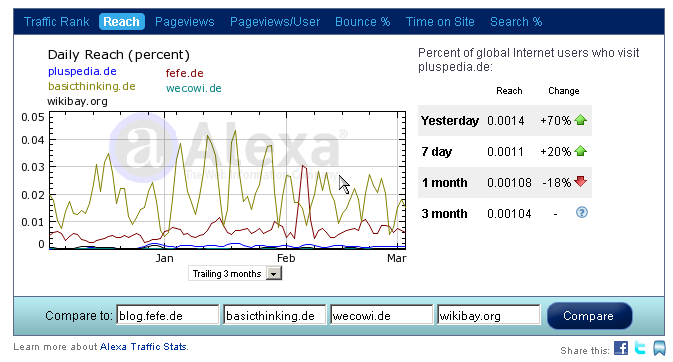Click the 3 month reach value 0.00104
The width and height of the screenshot is (673, 362).
[509, 213]
